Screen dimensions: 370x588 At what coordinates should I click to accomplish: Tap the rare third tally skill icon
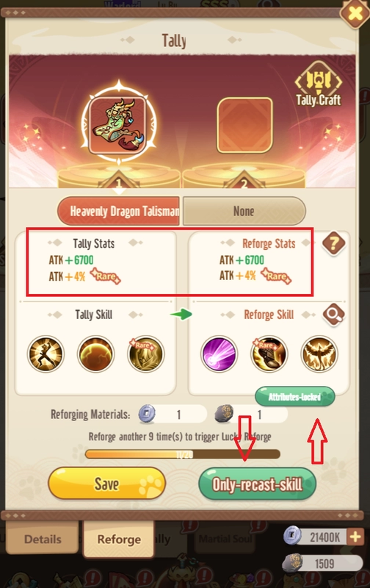[x=146, y=354]
